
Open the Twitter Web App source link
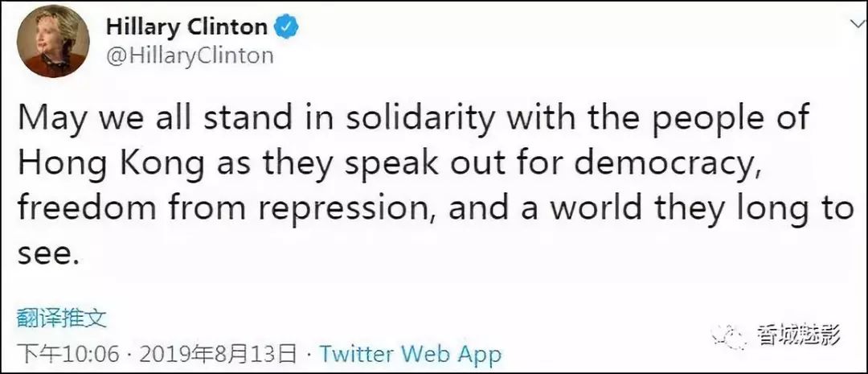coord(410,353)
